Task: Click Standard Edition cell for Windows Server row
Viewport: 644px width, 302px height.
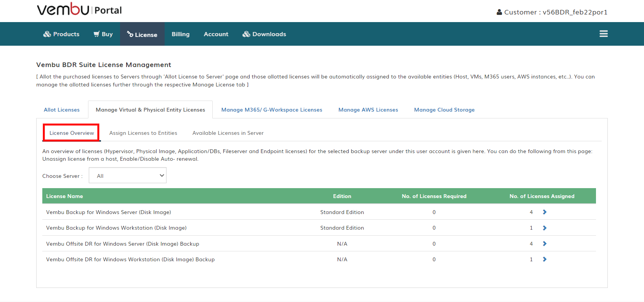Action: (342, 212)
